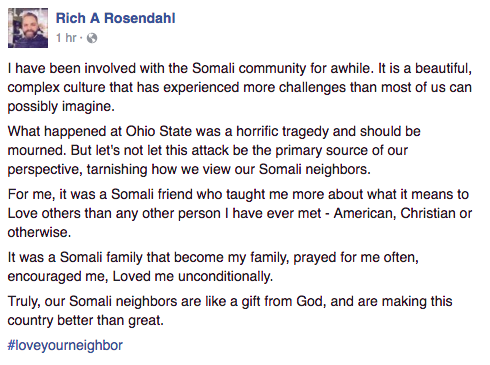Click the paragraph beginning 'I have been involved'
Viewport: 490px width, 365px height.
coord(240,87)
